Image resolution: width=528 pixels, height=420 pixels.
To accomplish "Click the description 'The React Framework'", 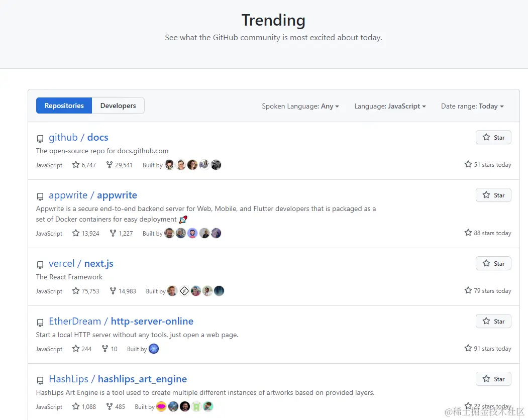I will (x=69, y=277).
